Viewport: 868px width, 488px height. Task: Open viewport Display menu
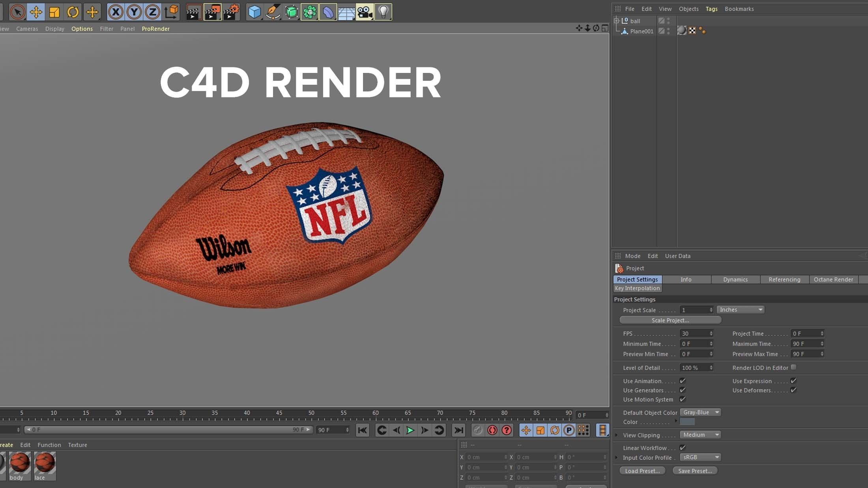55,29
